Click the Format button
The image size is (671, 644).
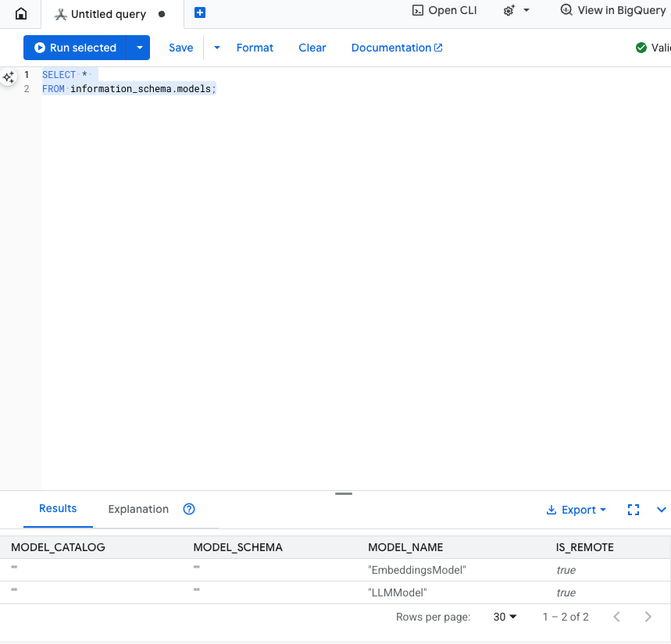point(255,48)
